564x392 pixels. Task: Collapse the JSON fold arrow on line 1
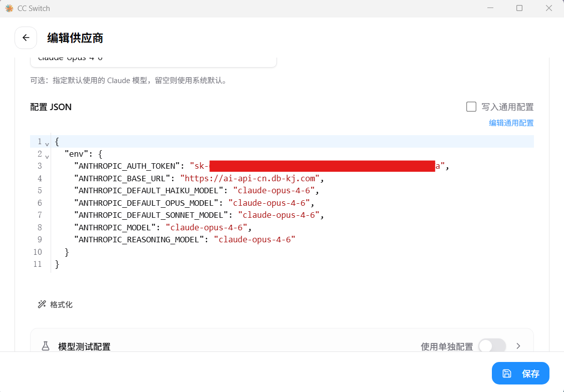47,144
